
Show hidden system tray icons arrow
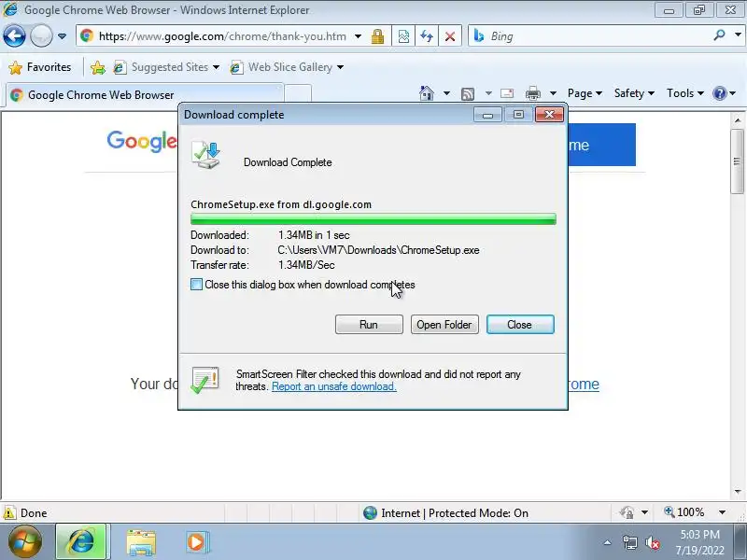[608, 542]
